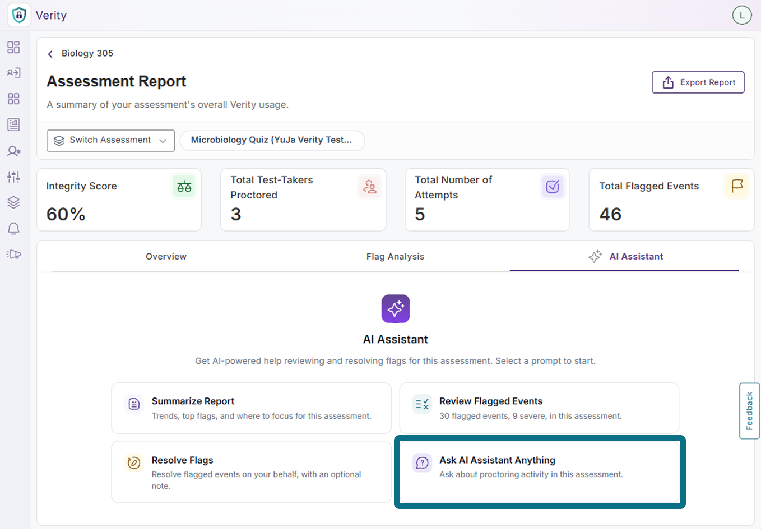
Task: Open the user sign-in icon in sidebar
Action: click(13, 73)
